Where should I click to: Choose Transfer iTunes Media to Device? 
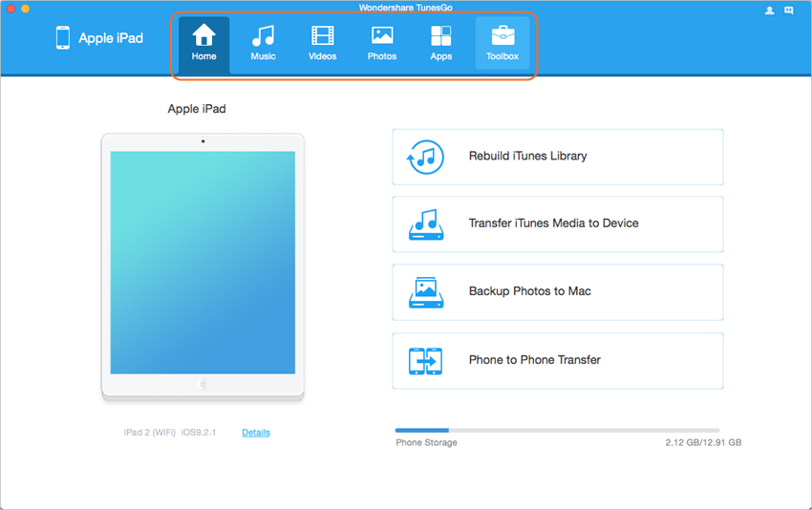pyautogui.click(x=557, y=223)
